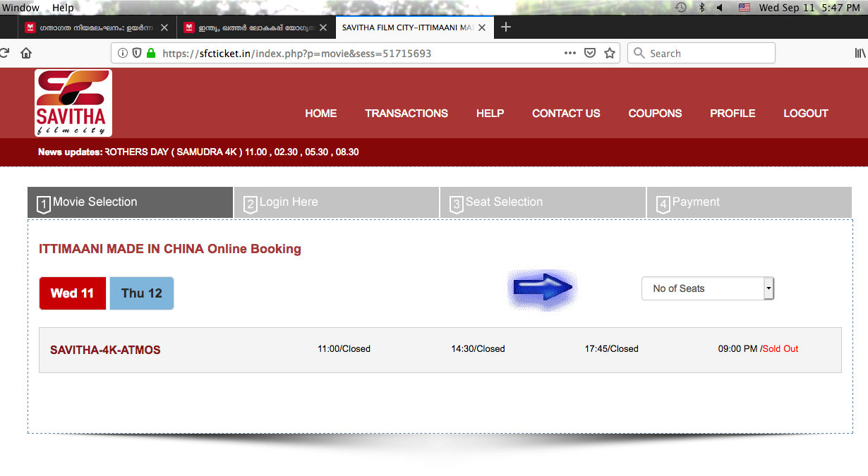Click Time Machine icon in menu bar
868x476 pixels.
681,7
